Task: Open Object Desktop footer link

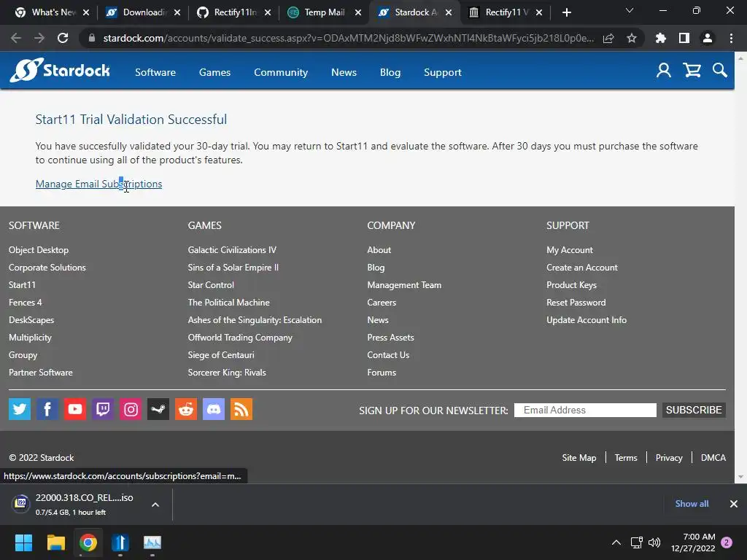Action: (x=39, y=250)
